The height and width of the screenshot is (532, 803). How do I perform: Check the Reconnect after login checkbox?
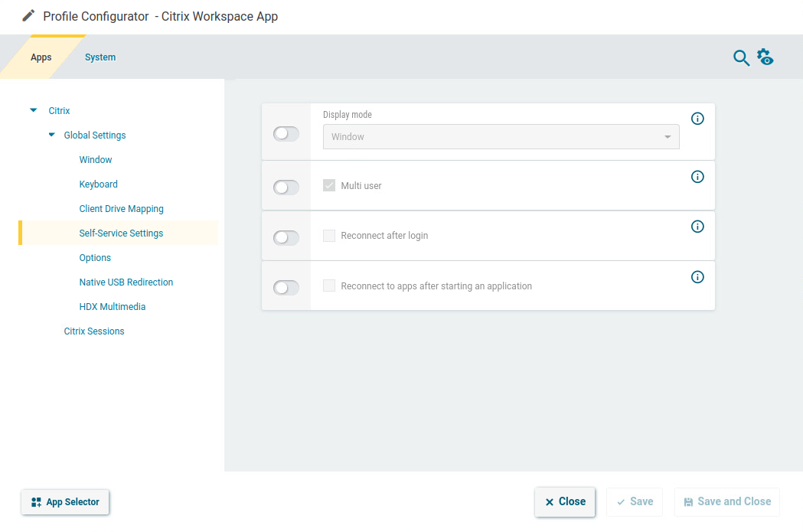click(x=328, y=236)
